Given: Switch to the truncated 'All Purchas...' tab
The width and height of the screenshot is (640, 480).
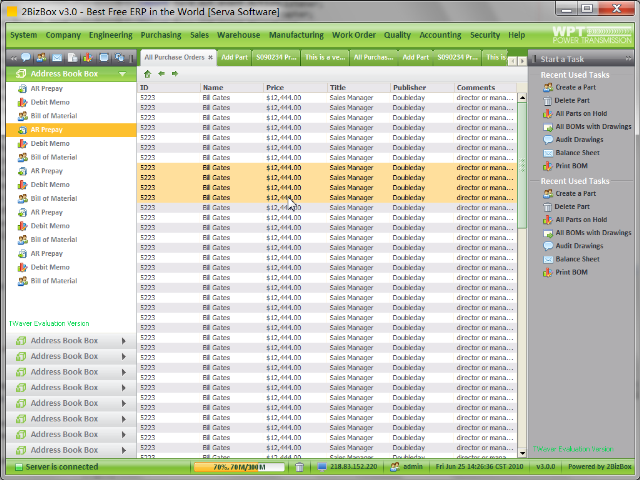Looking at the screenshot, I should tap(373, 58).
